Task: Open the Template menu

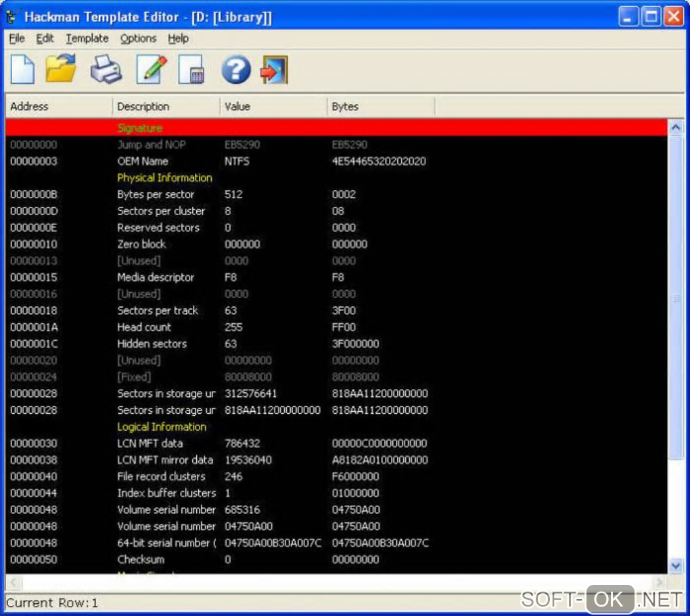Action: click(87, 39)
